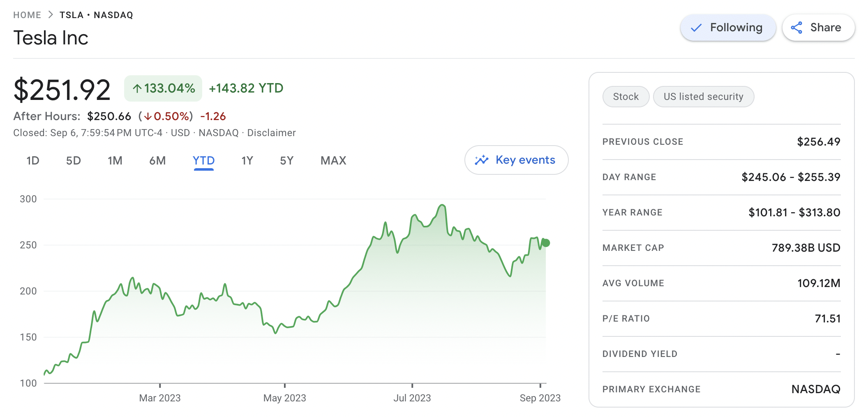This screenshot has height=417, width=868.
Task: Click the after hours price $250.66
Action: pyautogui.click(x=109, y=116)
